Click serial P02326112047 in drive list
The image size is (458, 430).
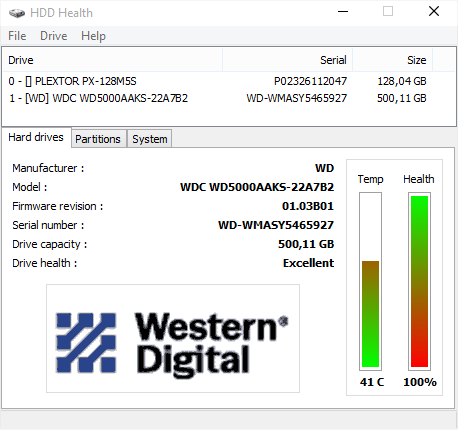pos(310,81)
